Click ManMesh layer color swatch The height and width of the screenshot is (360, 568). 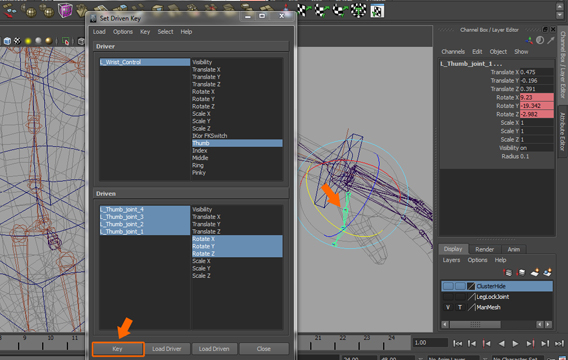point(471,307)
